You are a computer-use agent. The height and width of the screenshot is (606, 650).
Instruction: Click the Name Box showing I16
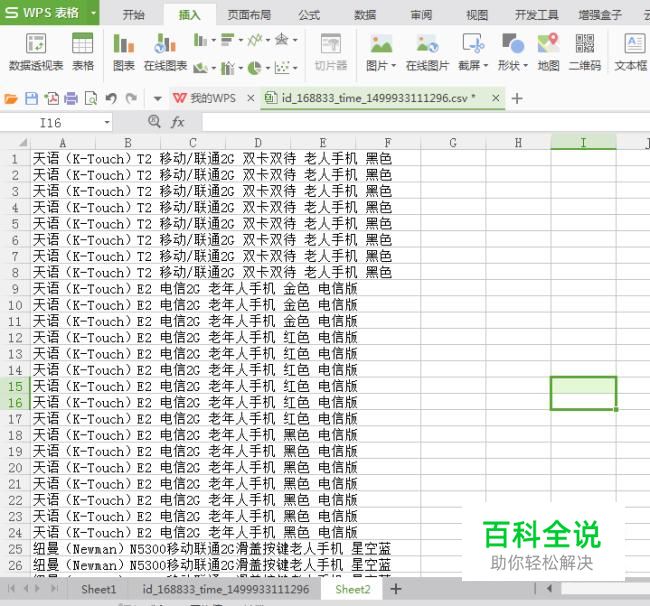(x=50, y=123)
